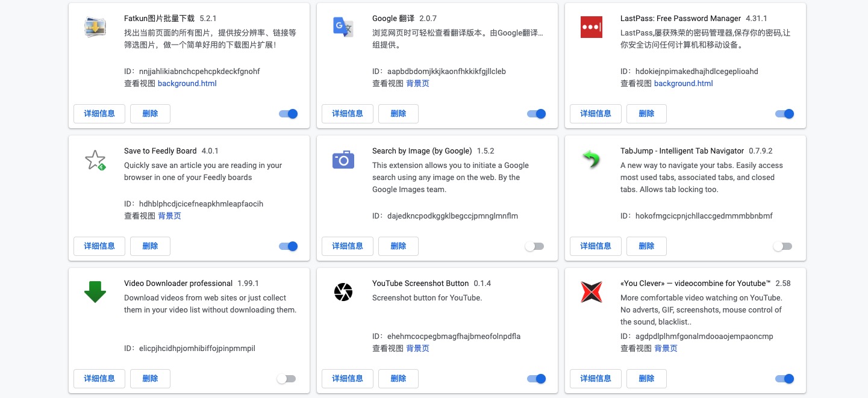The width and height of the screenshot is (868, 398).
Task: Click the Save to Feedly Board star icon
Action: [x=95, y=160]
